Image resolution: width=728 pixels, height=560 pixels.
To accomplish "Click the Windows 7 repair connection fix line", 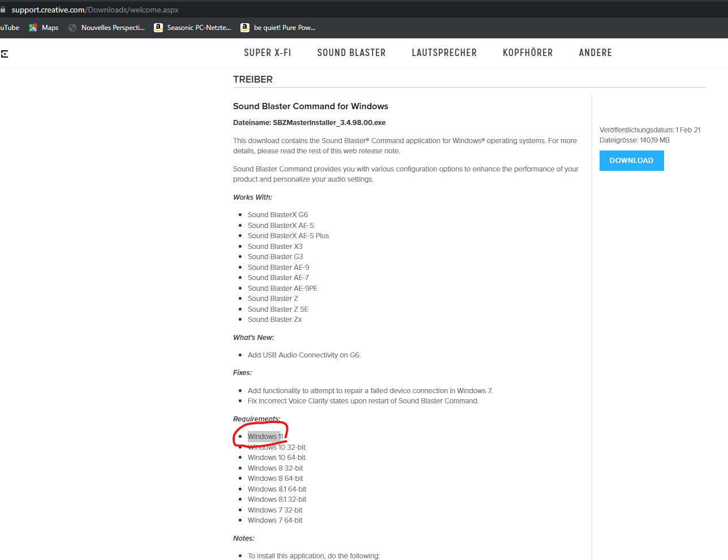I will (370, 391).
